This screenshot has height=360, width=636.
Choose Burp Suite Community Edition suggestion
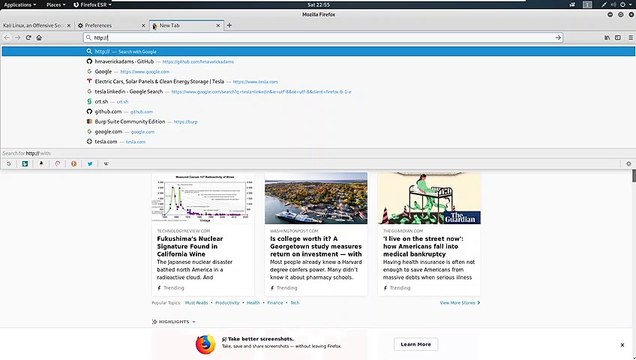318,122
